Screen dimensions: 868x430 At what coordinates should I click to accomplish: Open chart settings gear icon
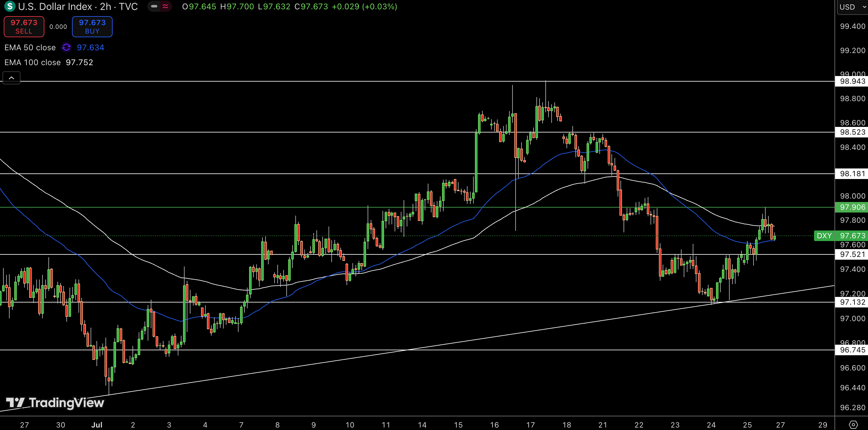point(853,424)
